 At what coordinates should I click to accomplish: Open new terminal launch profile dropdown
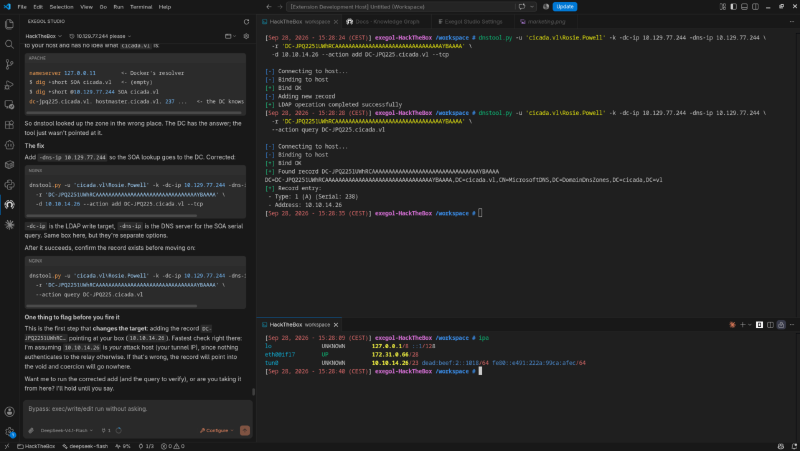(x=749, y=324)
